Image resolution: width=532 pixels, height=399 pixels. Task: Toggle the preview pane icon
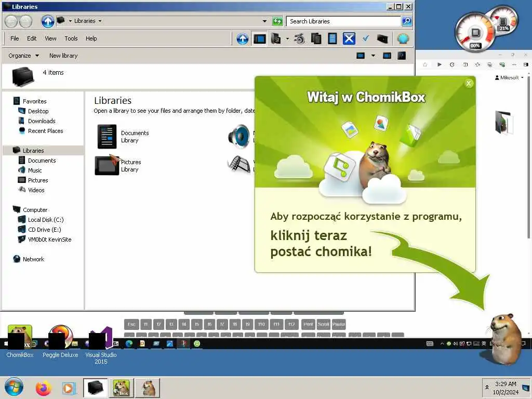click(387, 56)
